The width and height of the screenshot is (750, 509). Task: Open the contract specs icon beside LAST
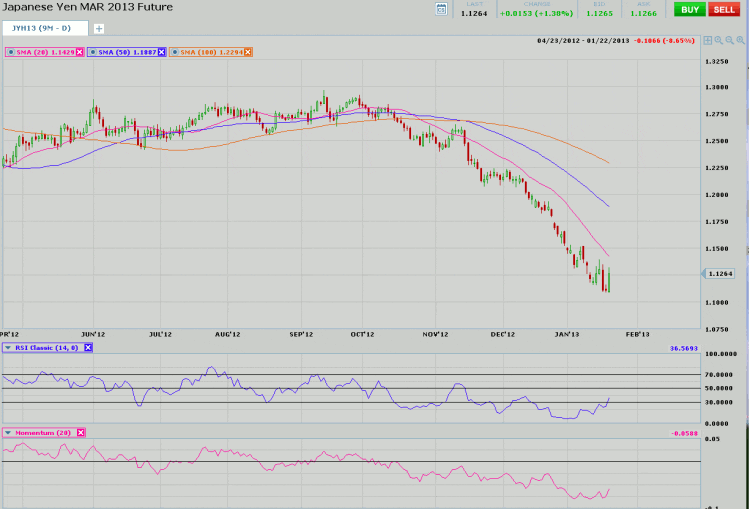click(x=442, y=9)
